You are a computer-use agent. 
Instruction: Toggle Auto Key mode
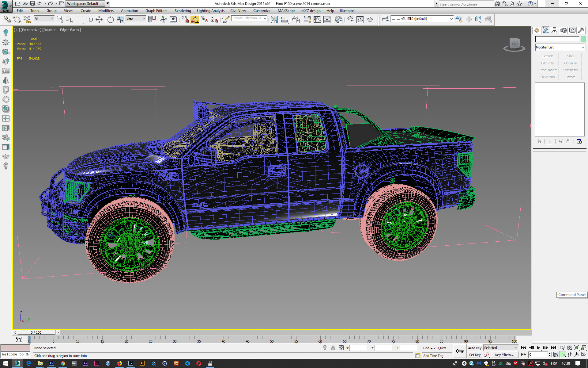tap(474, 348)
